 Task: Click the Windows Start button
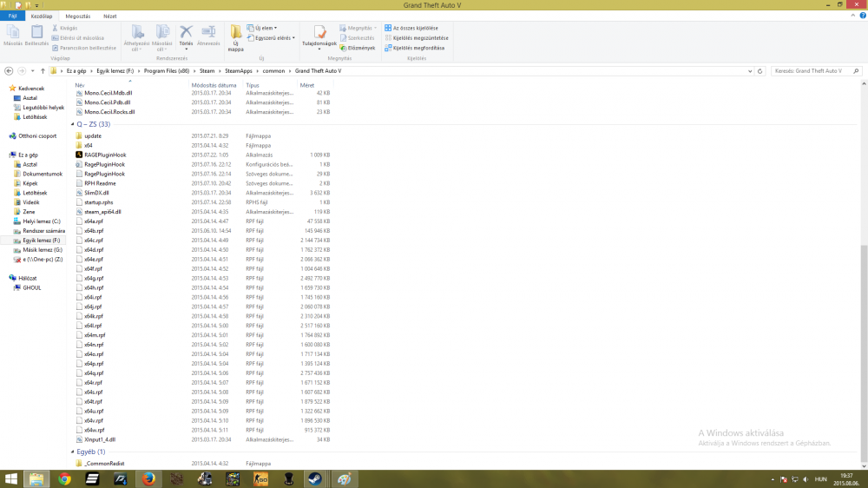point(11,479)
